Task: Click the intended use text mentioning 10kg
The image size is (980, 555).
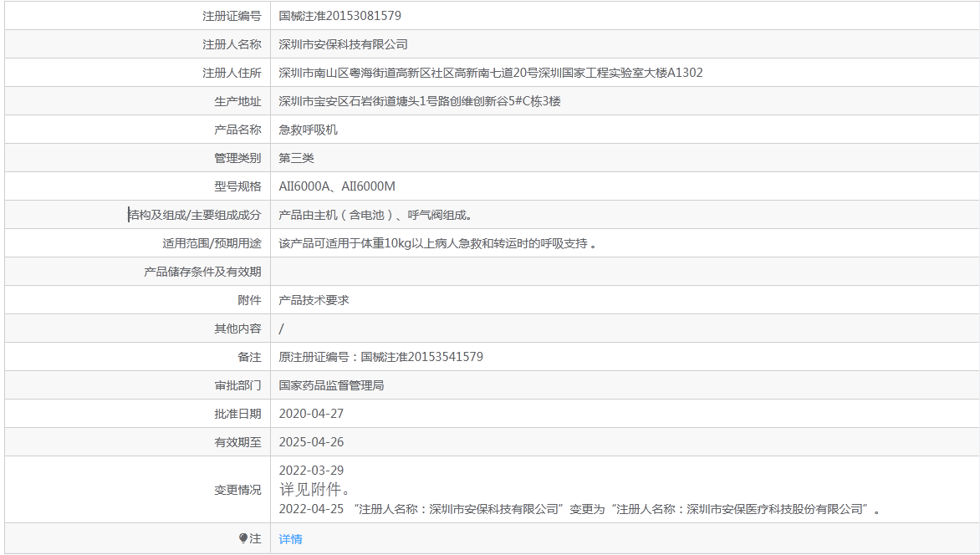Action: pos(437,243)
